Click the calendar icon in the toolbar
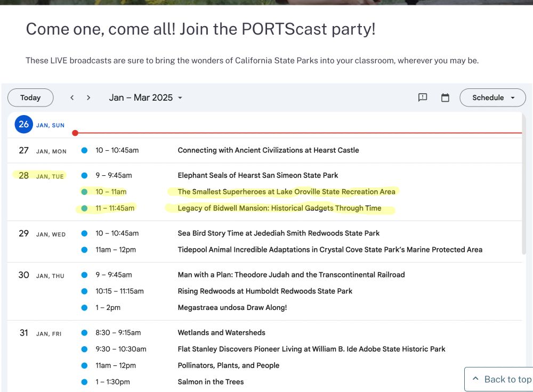The image size is (533, 392). point(445,98)
